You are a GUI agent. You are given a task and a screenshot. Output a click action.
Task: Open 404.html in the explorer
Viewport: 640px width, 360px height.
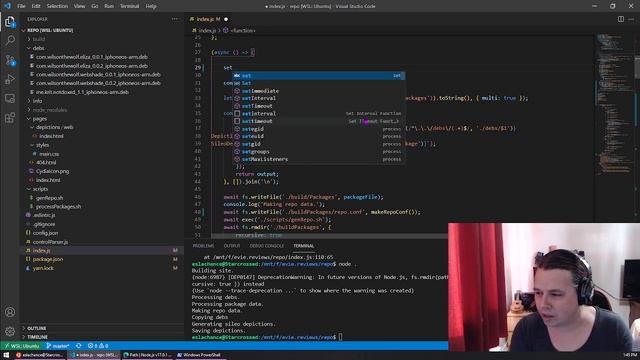(x=46, y=162)
